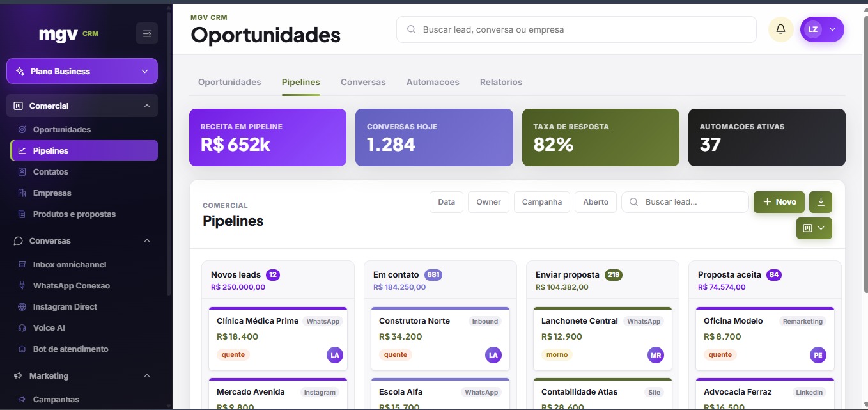
Task: Open the notifications bell
Action: point(780,29)
